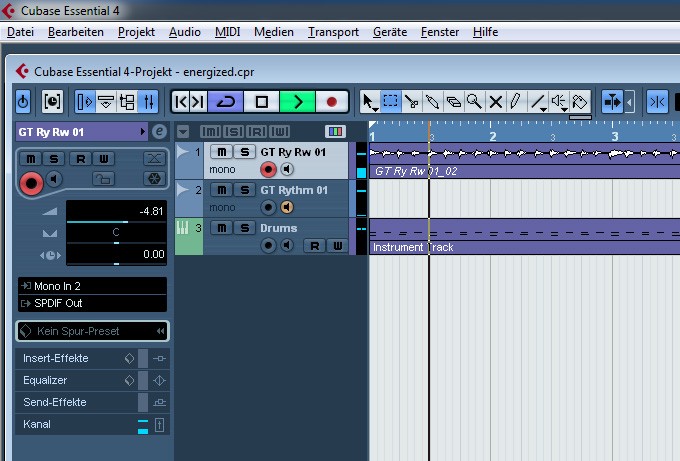
Task: Click the inspector Lock track button
Action: point(103,179)
